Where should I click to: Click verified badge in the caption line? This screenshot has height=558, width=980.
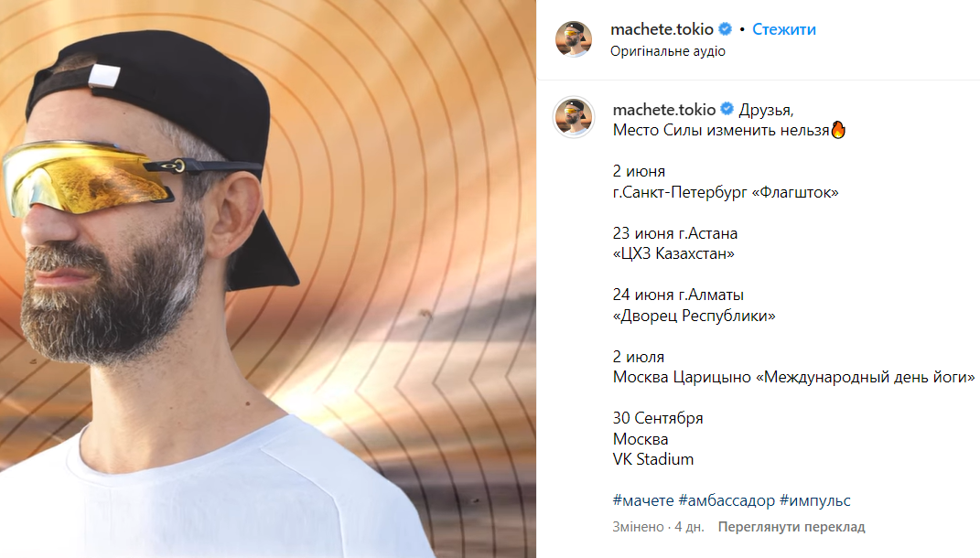[727, 110]
